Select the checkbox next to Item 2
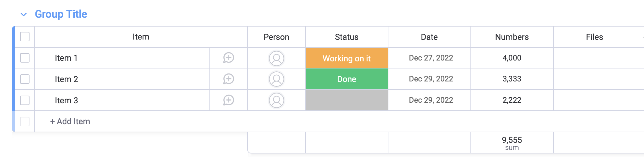The width and height of the screenshot is (644, 157). [25, 79]
